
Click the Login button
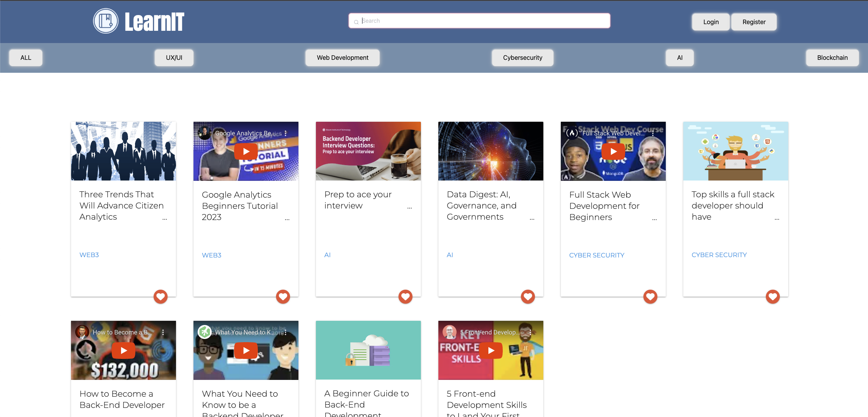pyautogui.click(x=711, y=22)
